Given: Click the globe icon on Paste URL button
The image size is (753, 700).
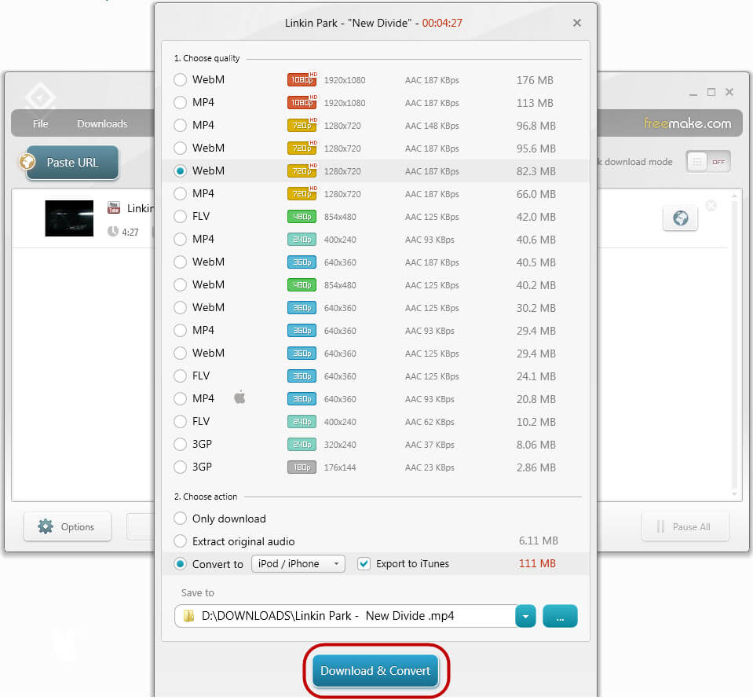Looking at the screenshot, I should (27, 161).
